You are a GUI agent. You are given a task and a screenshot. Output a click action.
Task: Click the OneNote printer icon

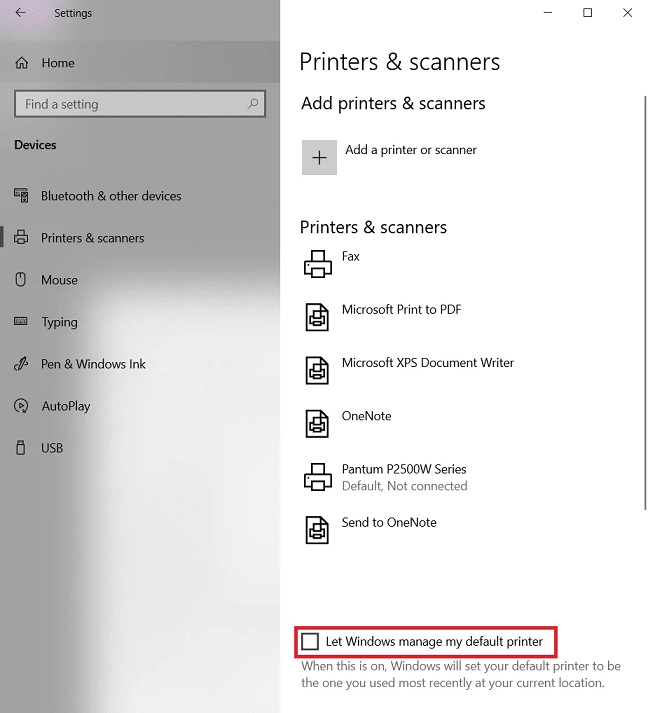pos(317,423)
